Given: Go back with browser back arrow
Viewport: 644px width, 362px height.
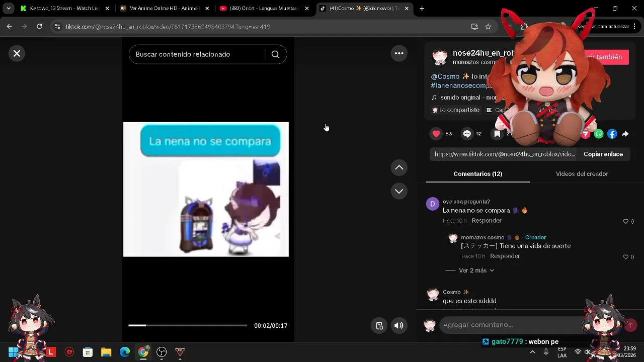Looking at the screenshot, I should [9, 27].
